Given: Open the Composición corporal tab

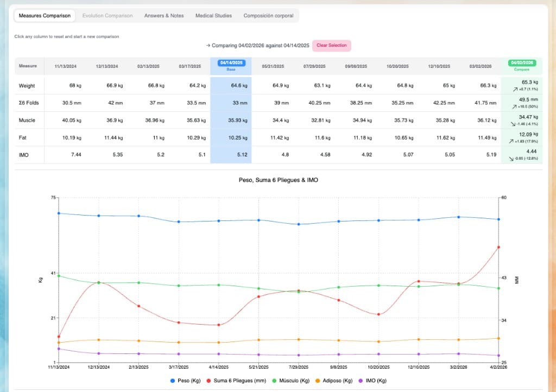Looking at the screenshot, I should [268, 16].
